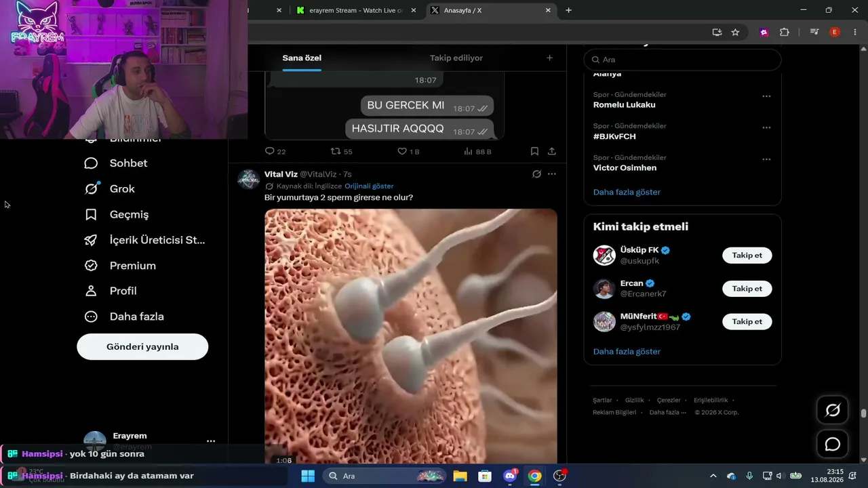Open the Romelu Lukaku trend
Viewport: 868px width, 488px height.
(625, 105)
